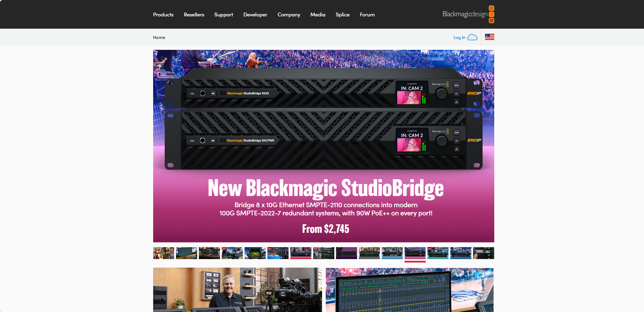Open the audio mixer arena promo card
This screenshot has width=644, height=312.
click(410, 290)
